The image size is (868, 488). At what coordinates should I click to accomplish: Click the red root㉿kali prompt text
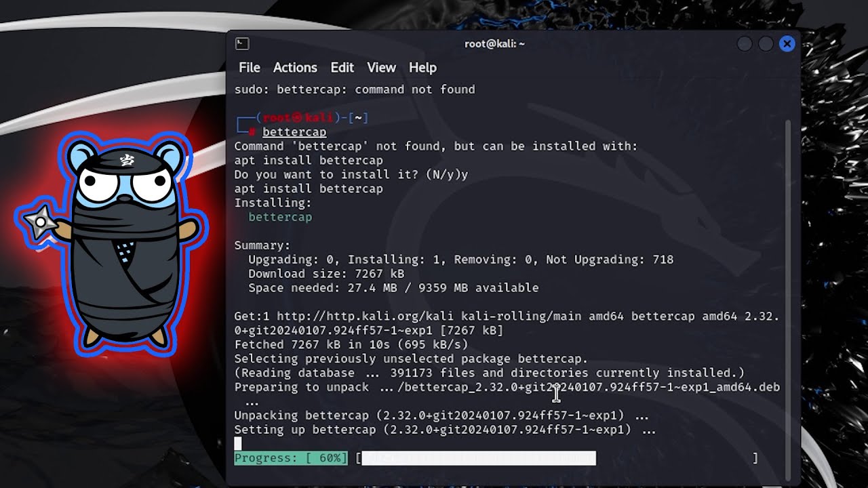[x=298, y=118]
